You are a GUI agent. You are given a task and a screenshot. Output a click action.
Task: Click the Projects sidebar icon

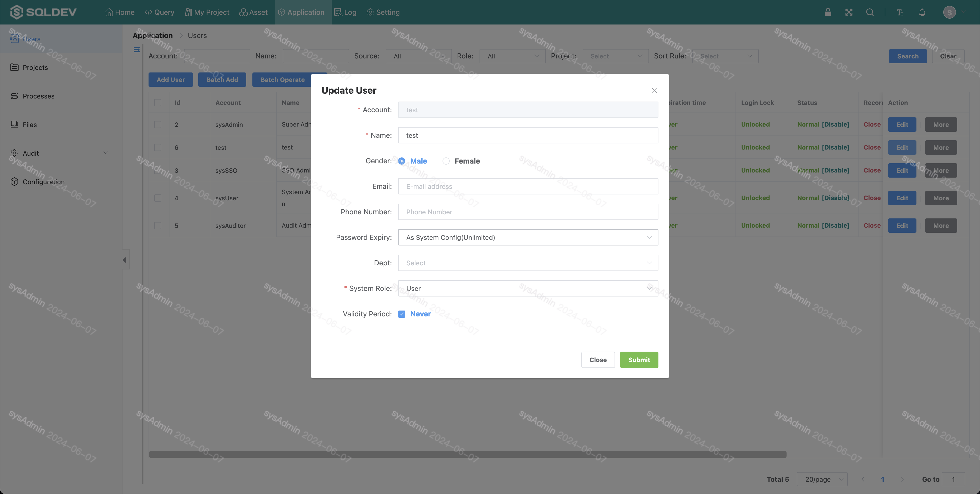[15, 67]
